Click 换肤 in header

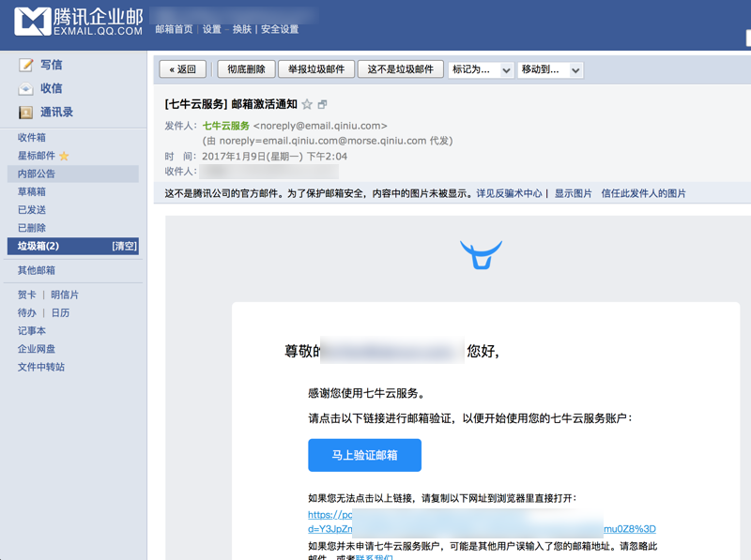point(242,29)
